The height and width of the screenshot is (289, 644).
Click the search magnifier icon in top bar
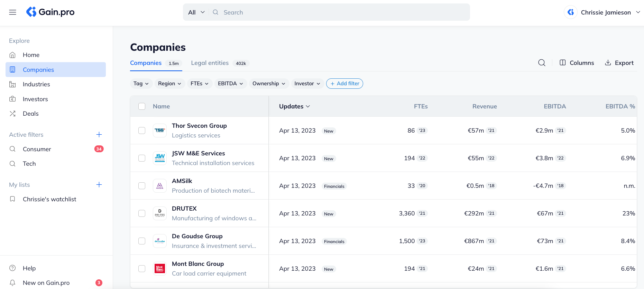215,12
